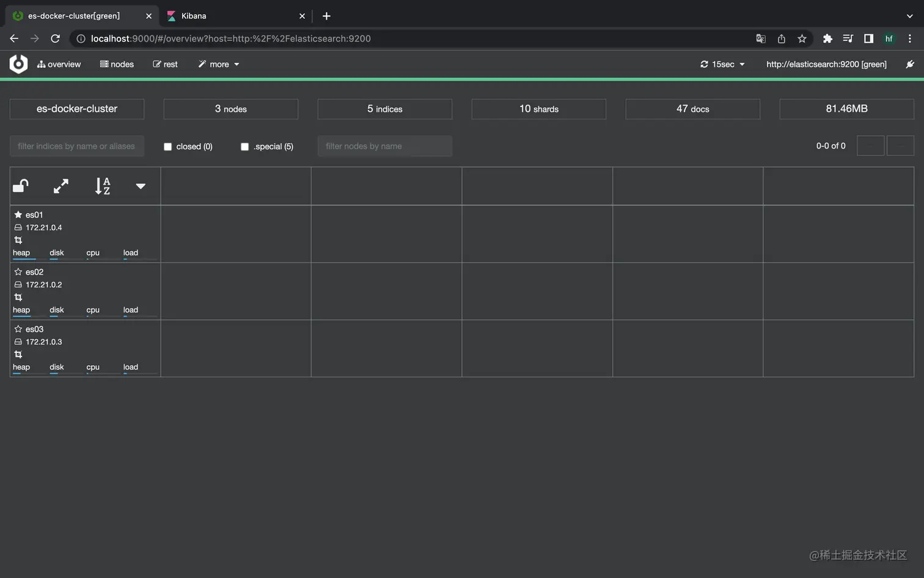The height and width of the screenshot is (578, 924).
Task: Switch to the Kibana tab
Action: click(235, 16)
